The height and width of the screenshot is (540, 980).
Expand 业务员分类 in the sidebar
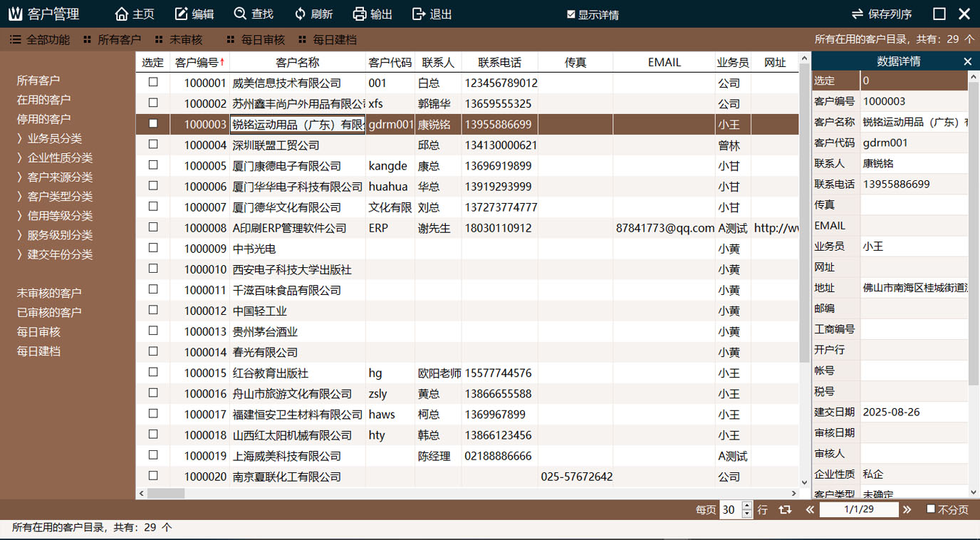coord(54,138)
